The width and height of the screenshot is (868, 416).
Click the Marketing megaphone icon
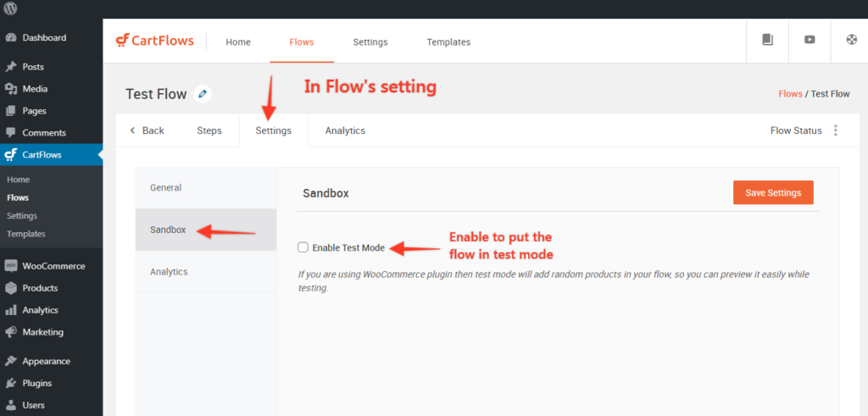click(x=10, y=332)
